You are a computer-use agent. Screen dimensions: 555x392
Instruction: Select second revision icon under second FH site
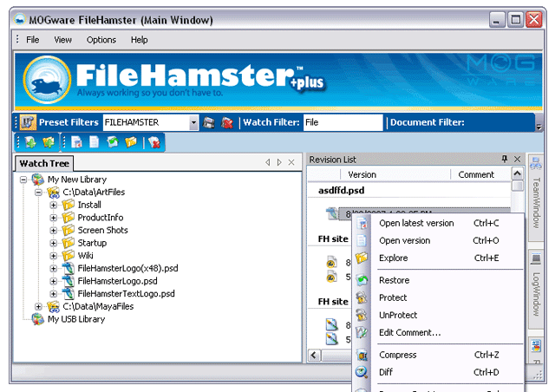331,339
